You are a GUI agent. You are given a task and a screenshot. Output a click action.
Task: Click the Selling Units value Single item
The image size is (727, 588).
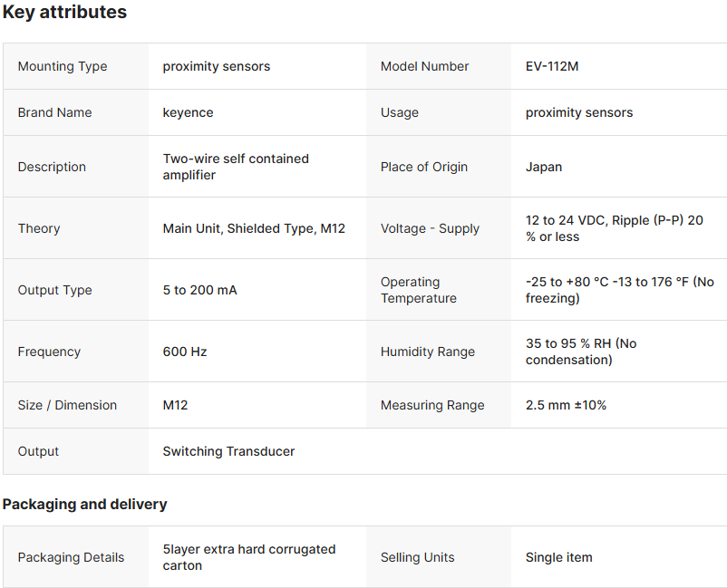point(558,557)
